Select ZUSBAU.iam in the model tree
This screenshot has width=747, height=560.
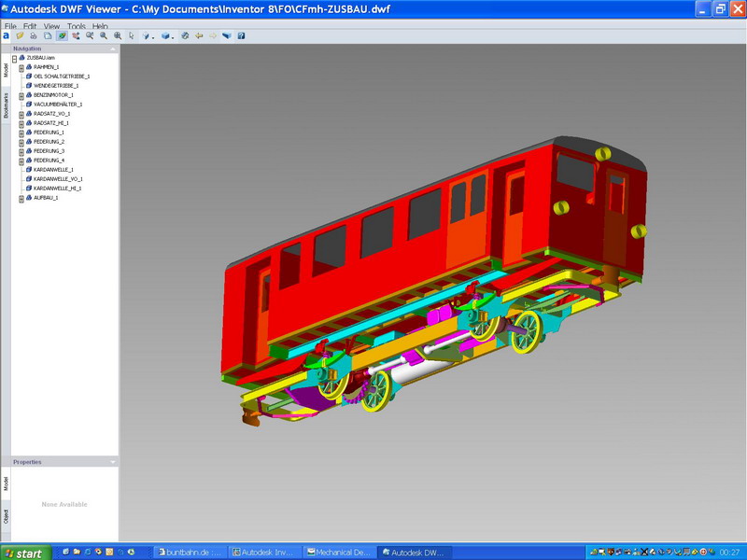(40, 58)
